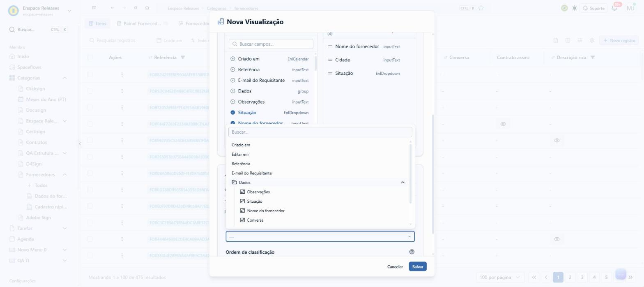
Task: Click the drag handle of 'Cidade' column
Action: 330,60
